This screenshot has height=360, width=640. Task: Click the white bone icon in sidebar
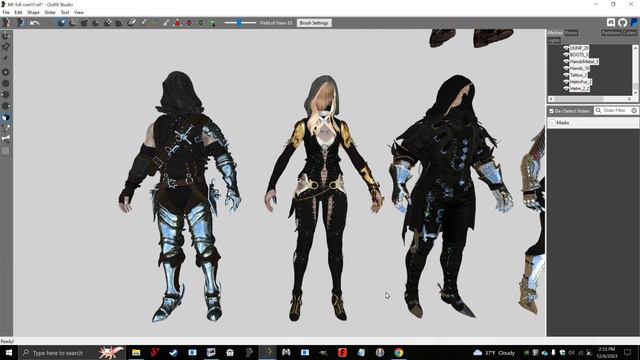(x=6, y=139)
